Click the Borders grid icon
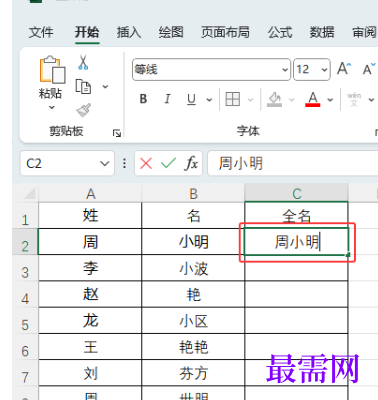 pos(233,99)
